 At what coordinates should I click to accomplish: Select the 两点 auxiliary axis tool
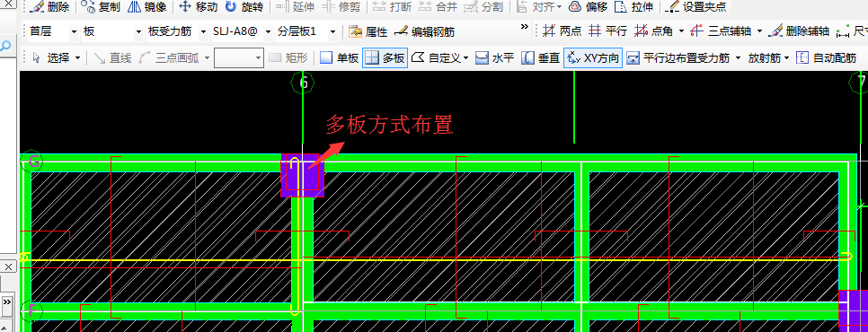[562, 31]
